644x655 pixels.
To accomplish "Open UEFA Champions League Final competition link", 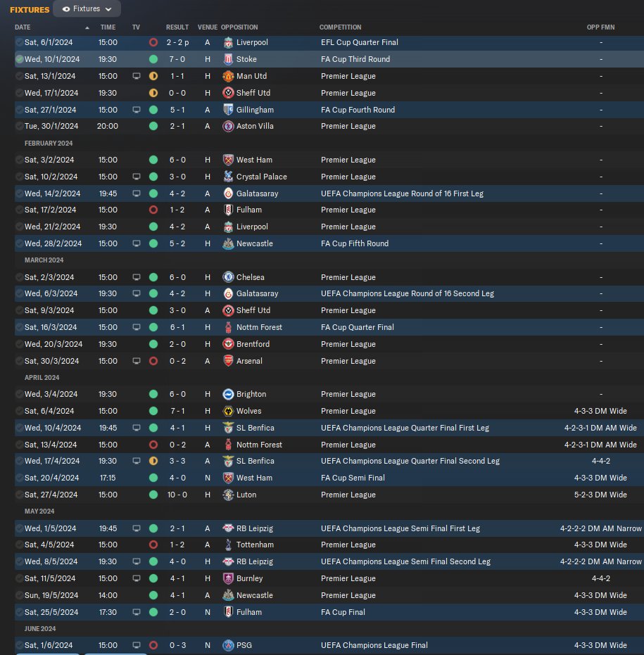I will 374,645.
